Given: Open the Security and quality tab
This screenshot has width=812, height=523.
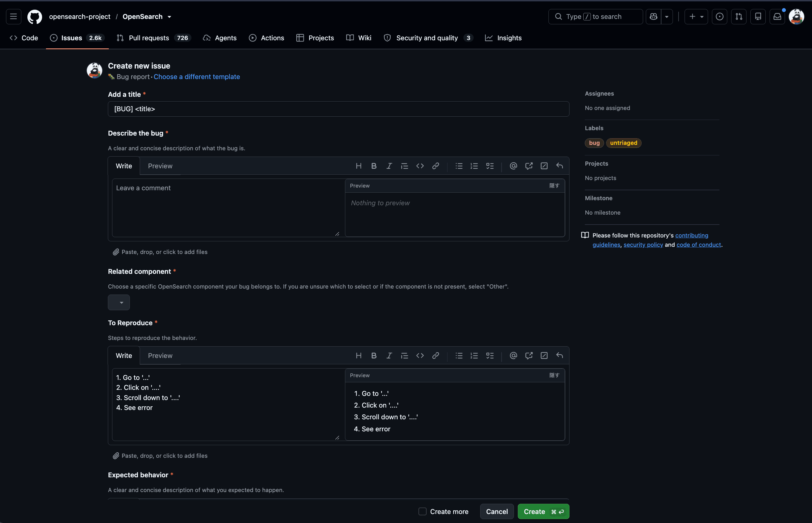Looking at the screenshot, I should click(x=428, y=38).
